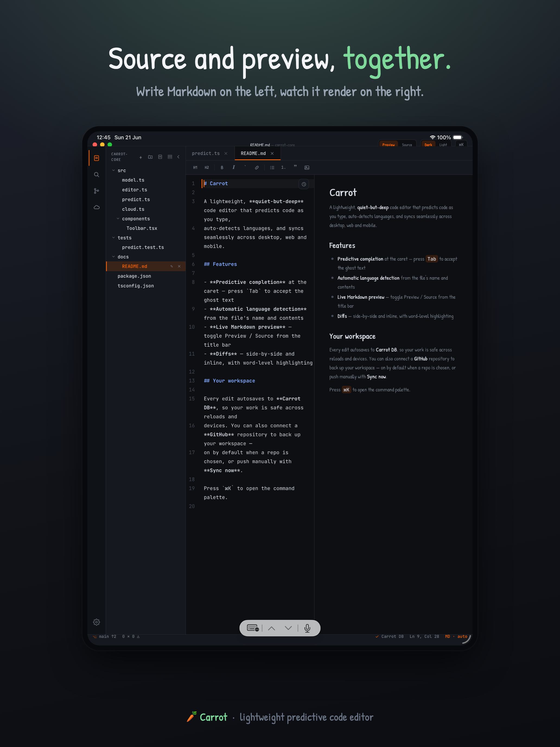Click the '## Your workspace' line in source
Screen dimensions: 560x747
[x=230, y=381]
